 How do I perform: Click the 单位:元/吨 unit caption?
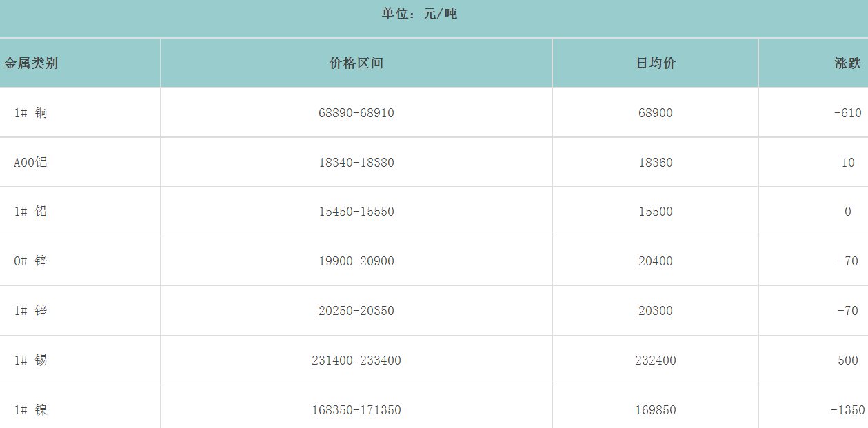coord(420,14)
